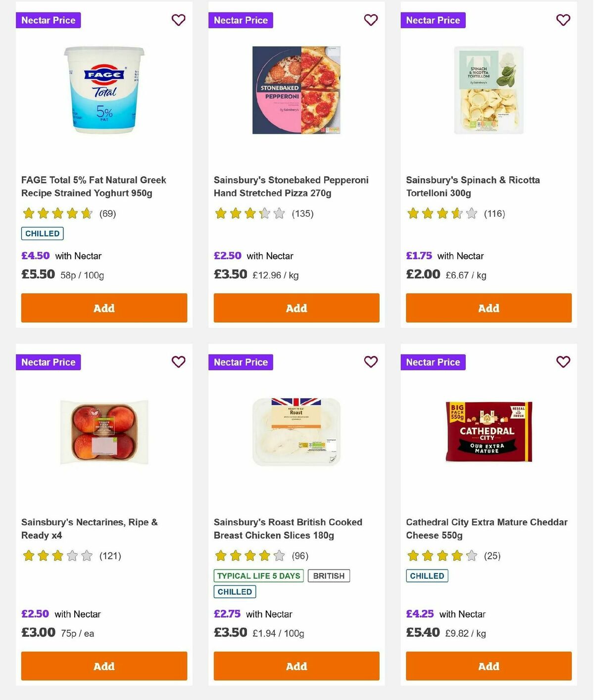The height and width of the screenshot is (700, 594).
Task: Add the Stonebaked Pepperoni Pizza to basket
Action: 296,308
